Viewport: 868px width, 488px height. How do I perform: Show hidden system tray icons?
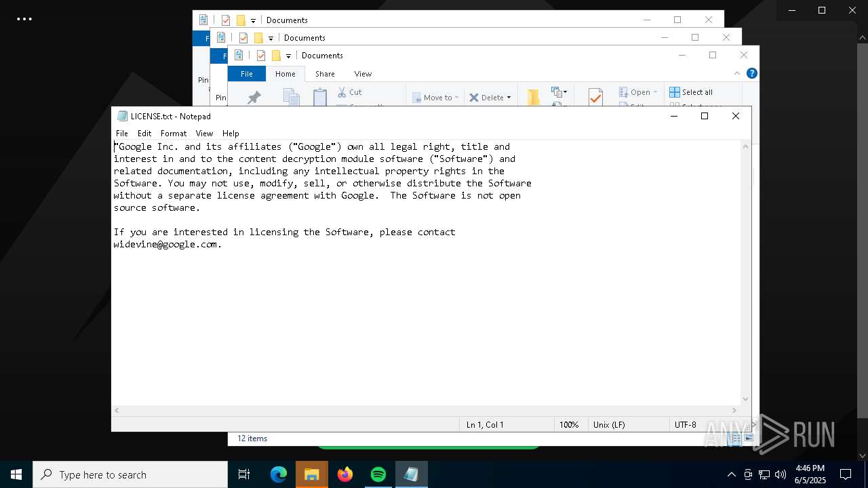(731, 474)
